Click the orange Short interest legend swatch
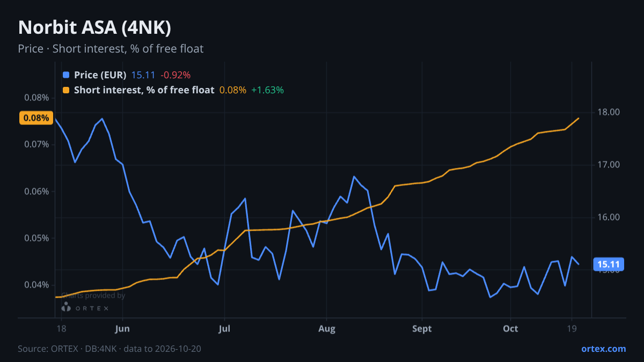 pos(66,90)
